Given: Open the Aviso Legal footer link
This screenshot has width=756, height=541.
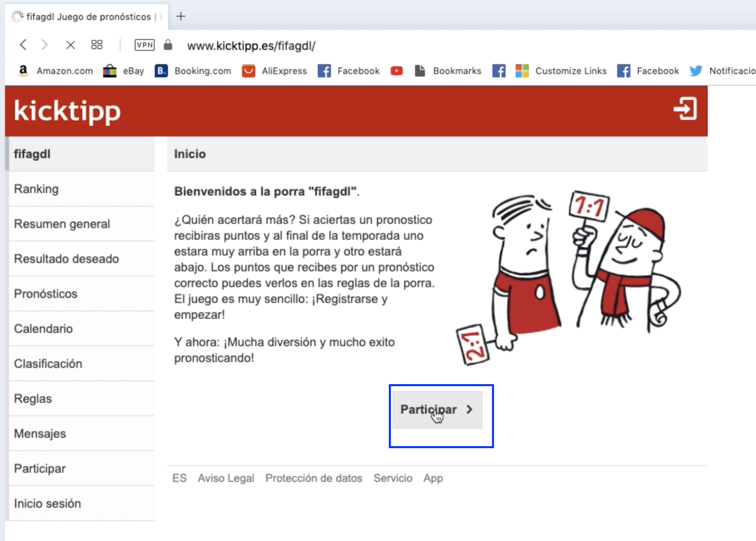Looking at the screenshot, I should point(226,478).
